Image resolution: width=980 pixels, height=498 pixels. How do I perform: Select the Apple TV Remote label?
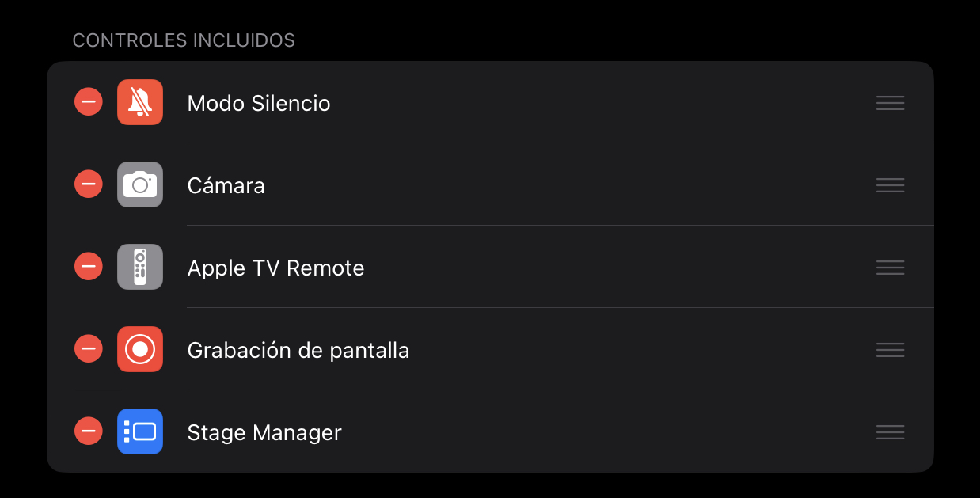(275, 268)
